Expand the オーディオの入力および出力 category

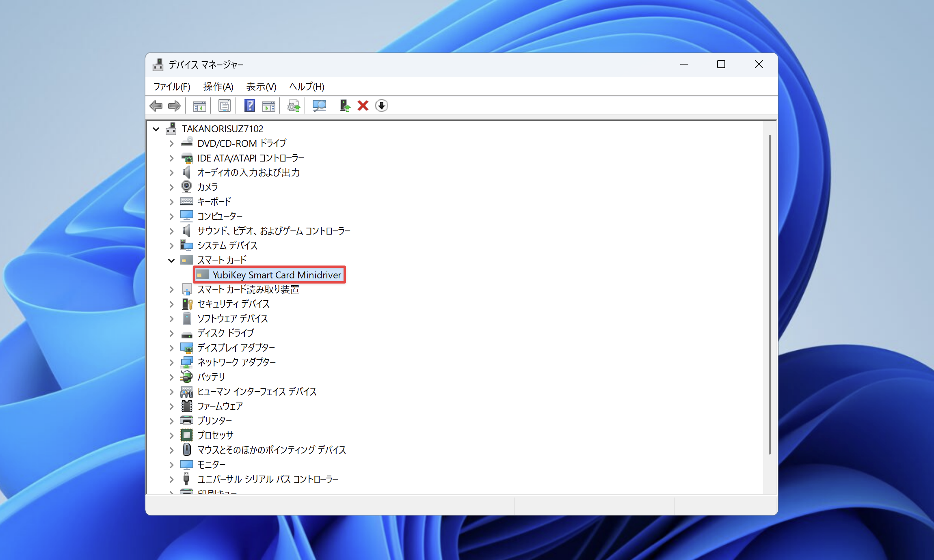click(171, 173)
